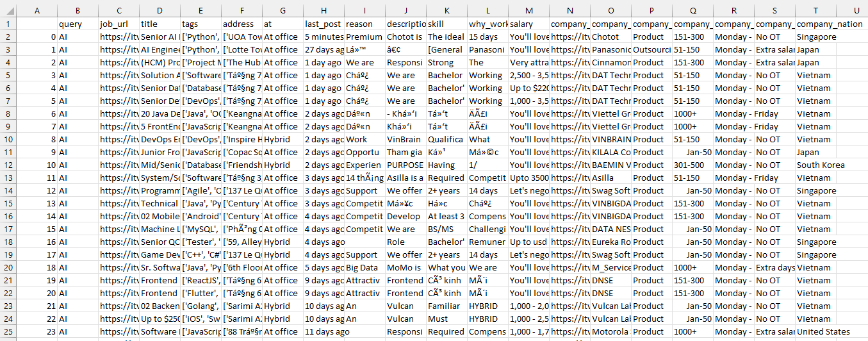Click the 'job_url' header cell

point(119,24)
